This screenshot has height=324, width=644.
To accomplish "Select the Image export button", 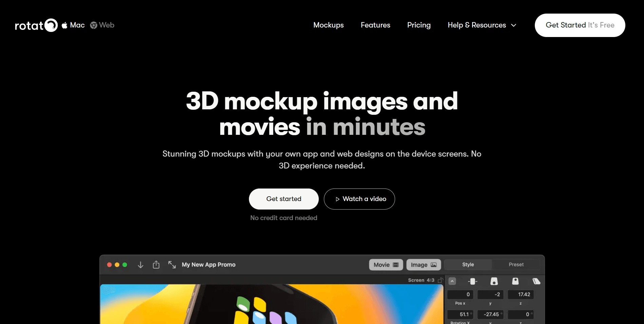I will point(423,265).
